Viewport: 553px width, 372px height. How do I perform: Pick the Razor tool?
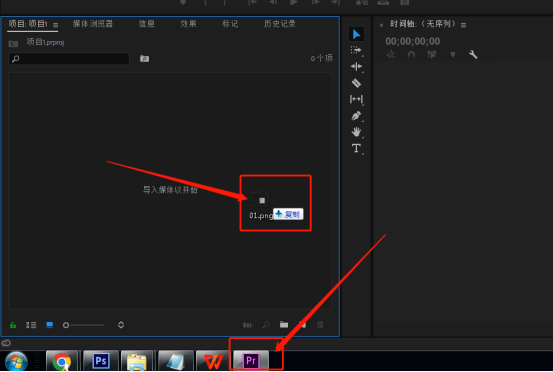pyautogui.click(x=356, y=83)
